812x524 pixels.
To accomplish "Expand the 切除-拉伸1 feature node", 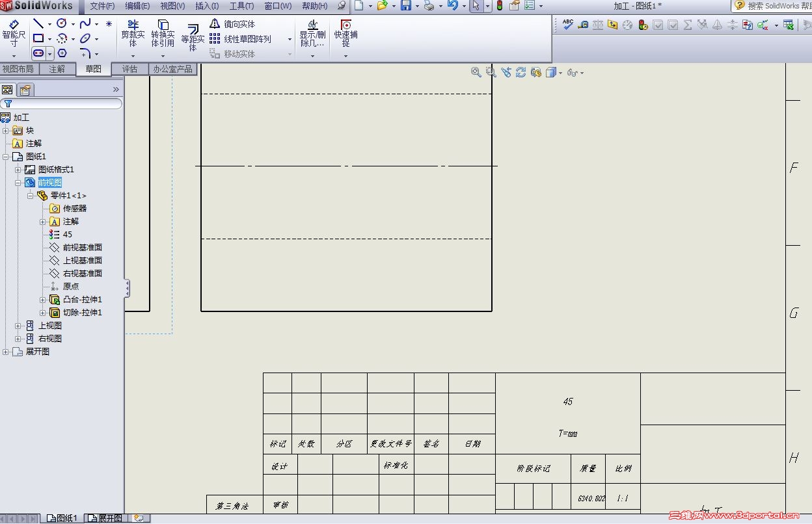I will click(43, 313).
